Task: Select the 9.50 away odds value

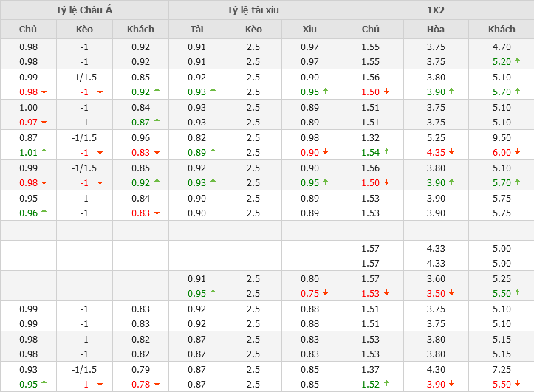Action: (502, 137)
